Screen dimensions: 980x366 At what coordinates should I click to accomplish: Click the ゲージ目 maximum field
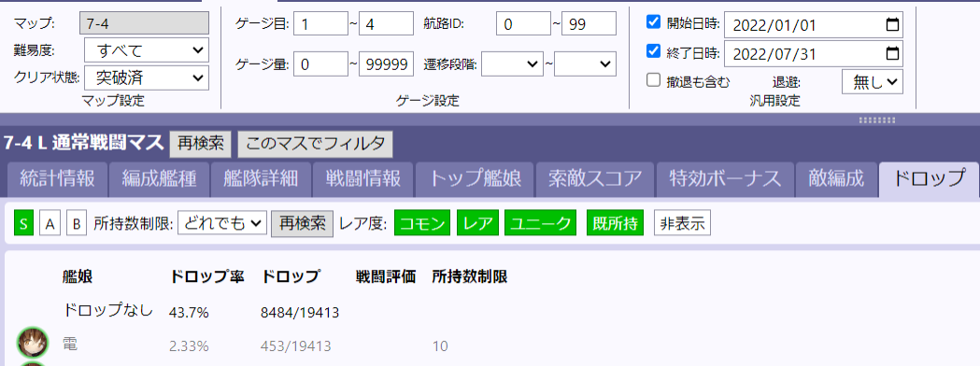(x=386, y=23)
